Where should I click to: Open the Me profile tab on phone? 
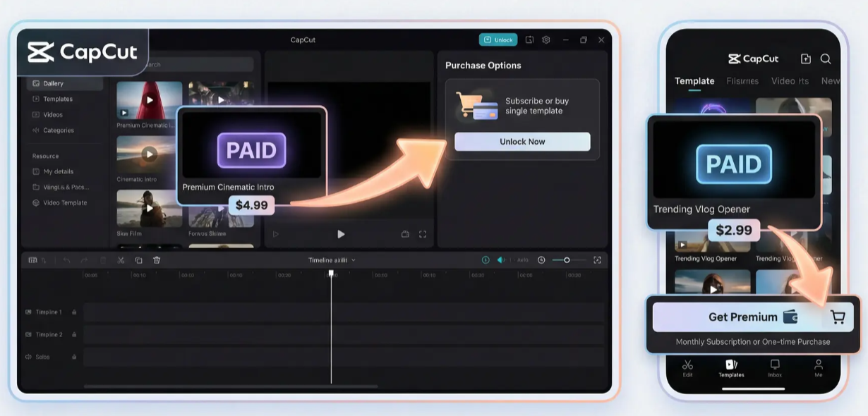819,368
